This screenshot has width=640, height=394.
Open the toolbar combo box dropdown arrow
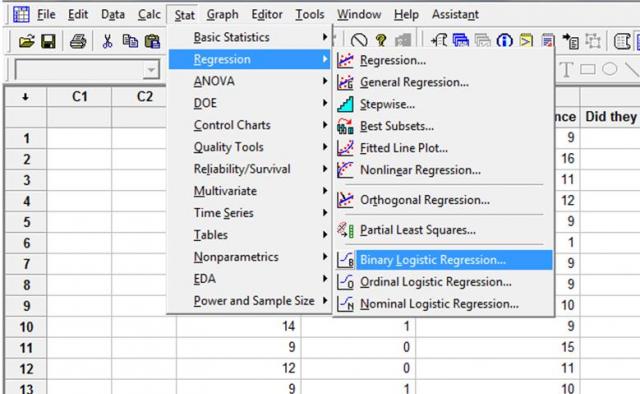tap(151, 70)
